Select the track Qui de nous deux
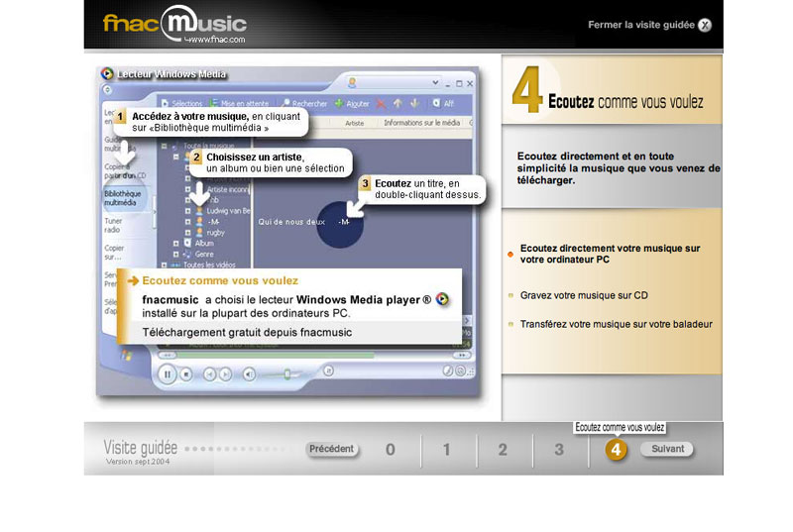Image resolution: width=793 pixels, height=532 pixels. 291,222
